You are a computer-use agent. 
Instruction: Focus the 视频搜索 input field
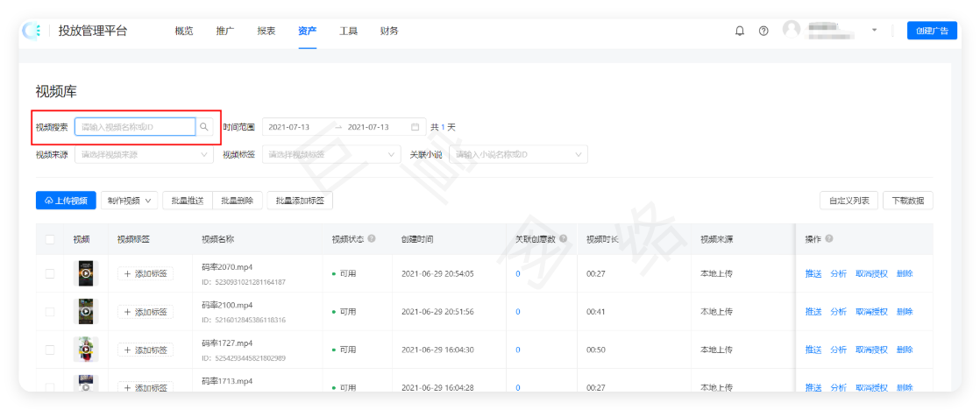coord(135,127)
